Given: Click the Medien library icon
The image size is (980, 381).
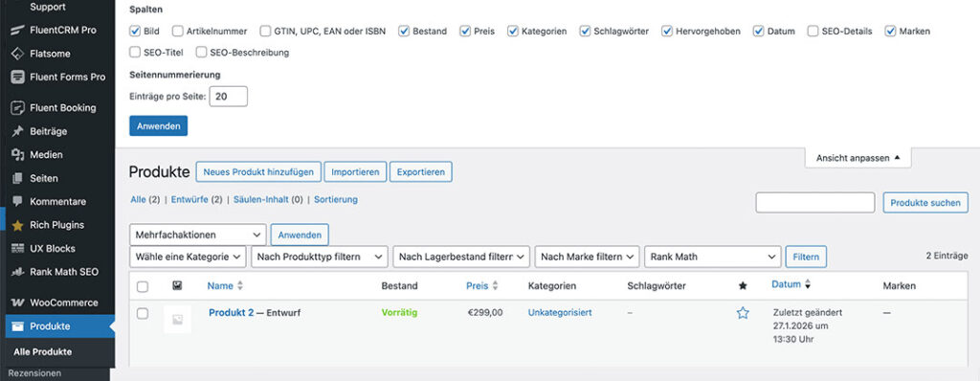Looking at the screenshot, I should pos(17,154).
